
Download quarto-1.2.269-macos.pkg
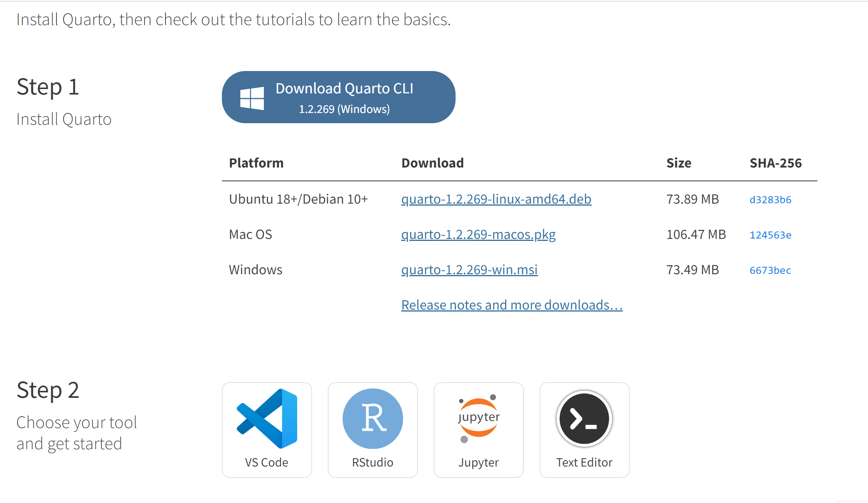pyautogui.click(x=478, y=234)
